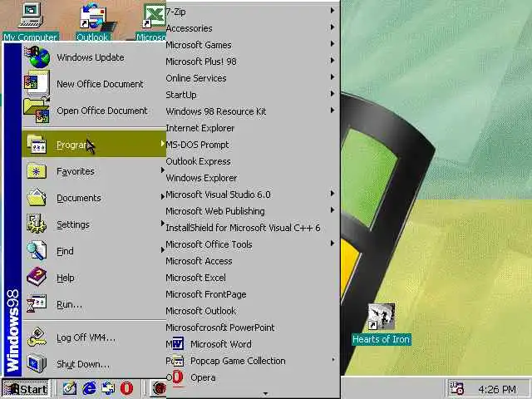
Task: Open Windows Update globe icon
Action: coord(37,57)
